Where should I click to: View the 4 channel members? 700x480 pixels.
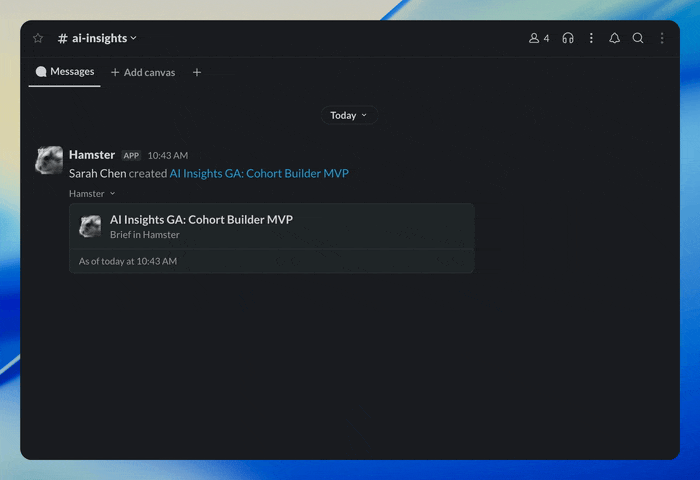(x=539, y=38)
